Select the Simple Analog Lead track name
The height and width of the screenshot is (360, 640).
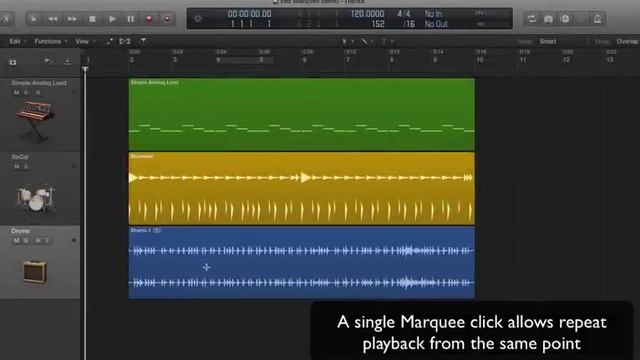[39, 83]
